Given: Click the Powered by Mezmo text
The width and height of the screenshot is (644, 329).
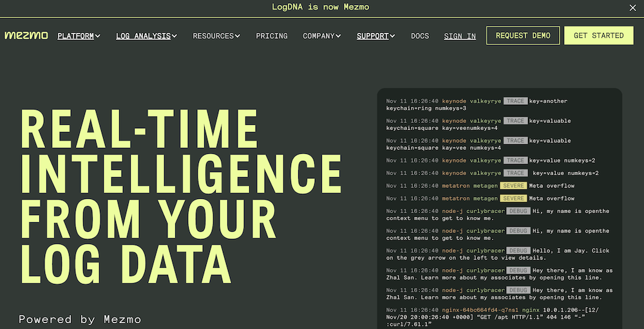Looking at the screenshot, I should [x=80, y=319].
